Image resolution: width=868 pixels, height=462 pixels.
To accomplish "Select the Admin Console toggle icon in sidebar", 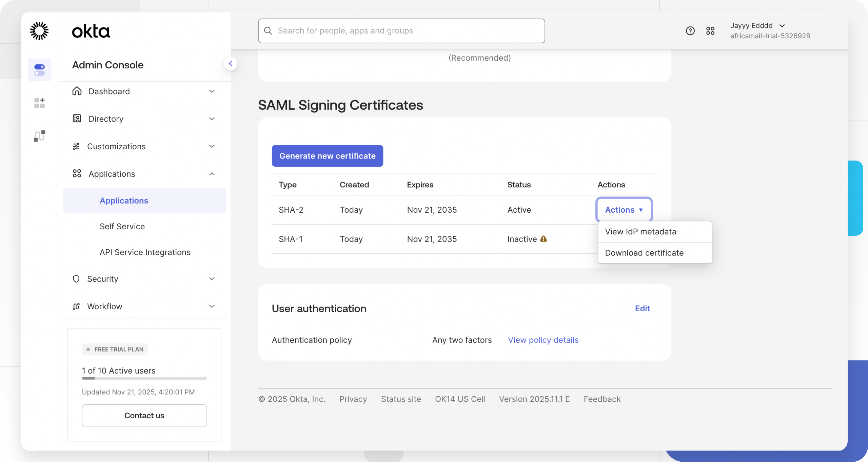I will tap(39, 69).
